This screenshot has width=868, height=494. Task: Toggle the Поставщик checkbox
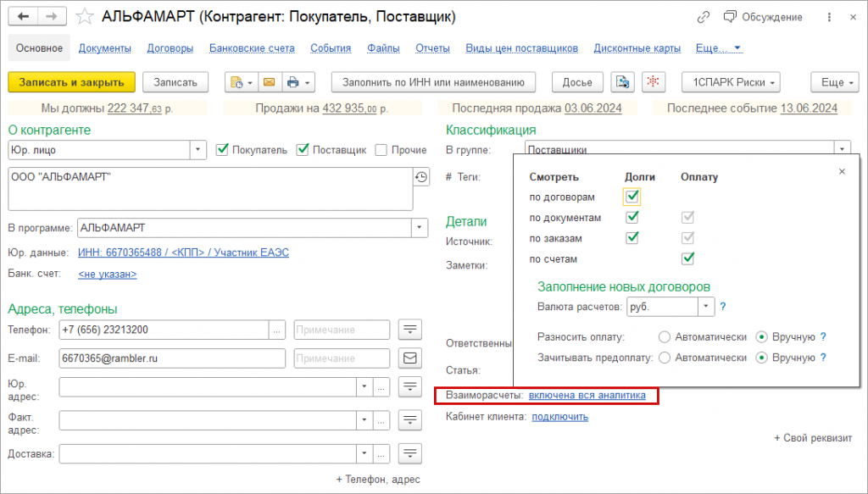point(303,149)
